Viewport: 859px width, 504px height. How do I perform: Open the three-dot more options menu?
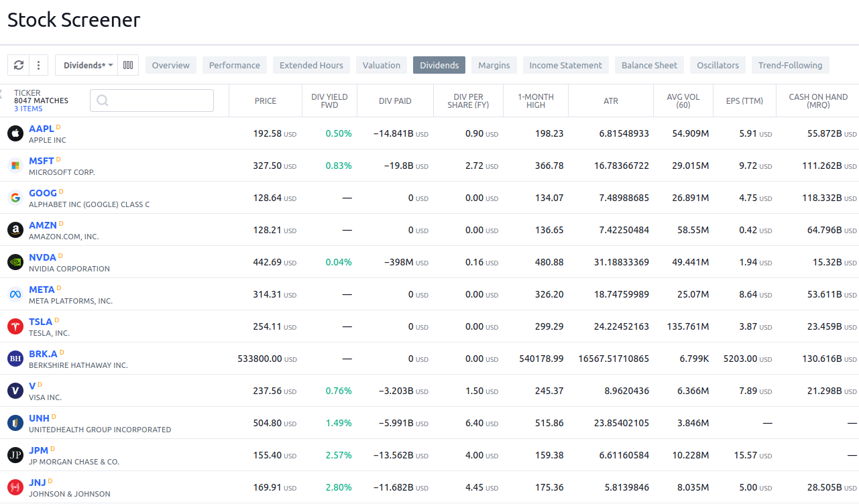point(39,65)
